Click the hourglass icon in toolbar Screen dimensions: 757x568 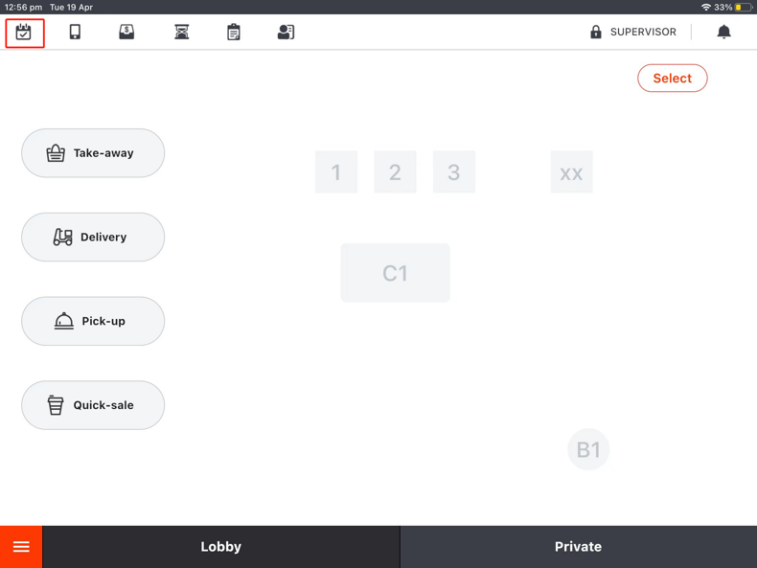pos(181,32)
